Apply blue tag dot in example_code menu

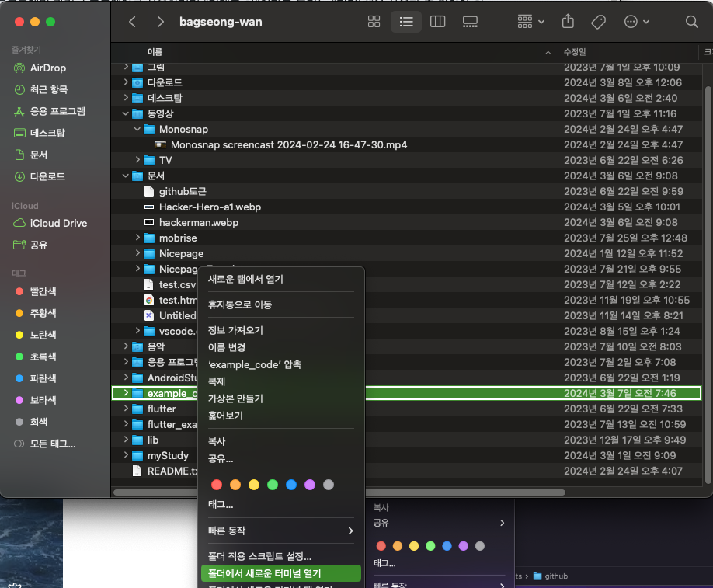(291, 485)
